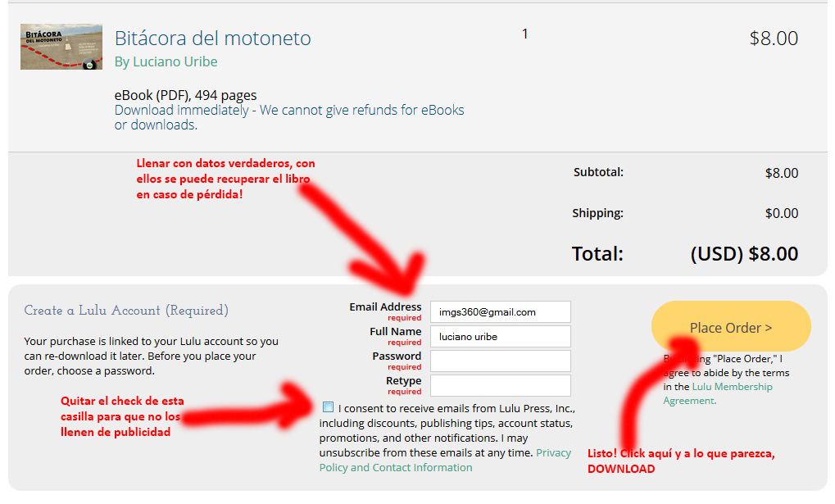Screen dimensions: 835x504
Task: Click the Password field label
Action: 397,356
